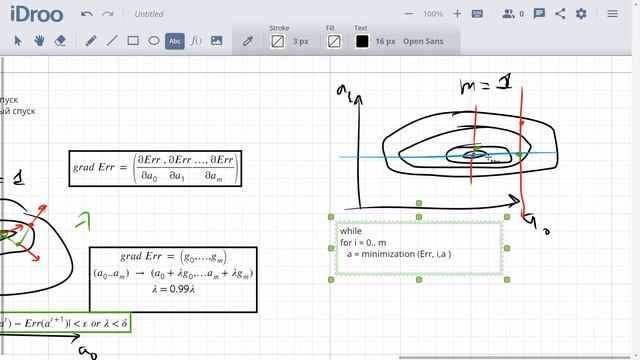Viewport: 640px width, 360px height.
Task: Rename the Untitled board title
Action: click(149, 14)
